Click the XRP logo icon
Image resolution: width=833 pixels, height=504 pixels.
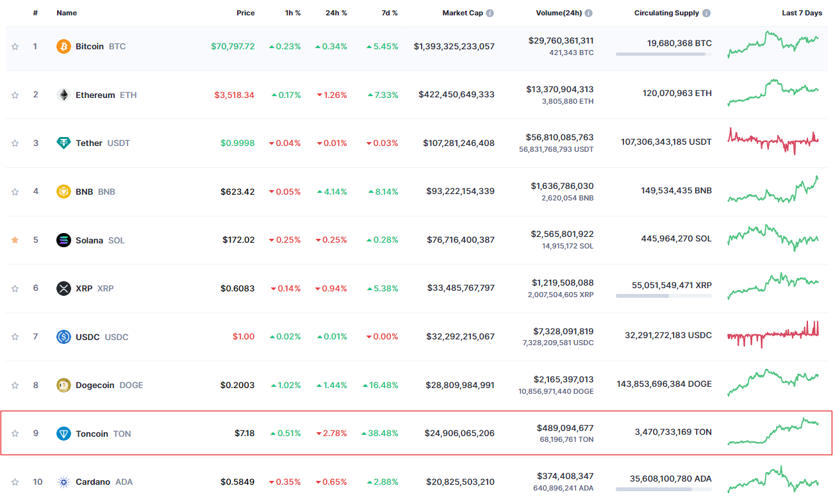coord(63,288)
